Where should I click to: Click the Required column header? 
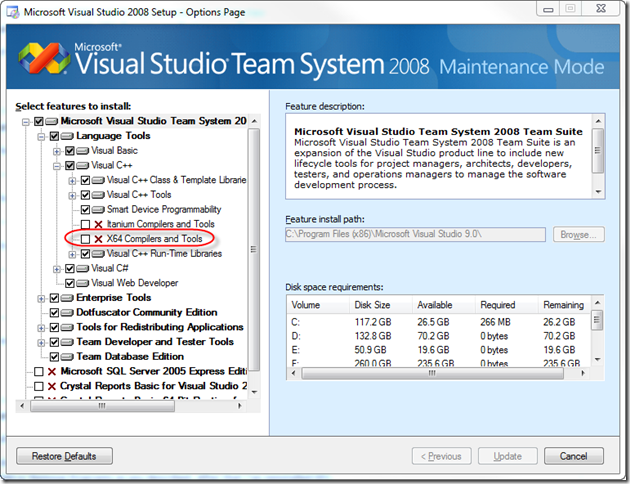507,305
